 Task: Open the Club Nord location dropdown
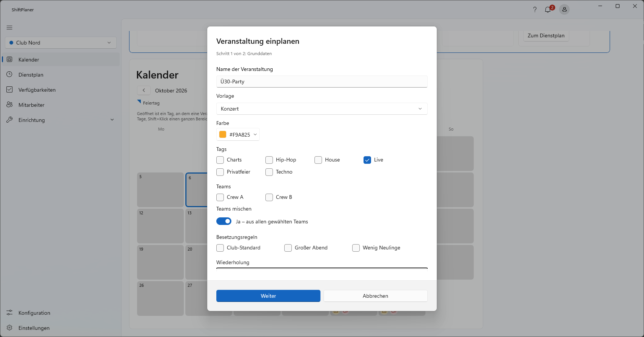(61, 43)
